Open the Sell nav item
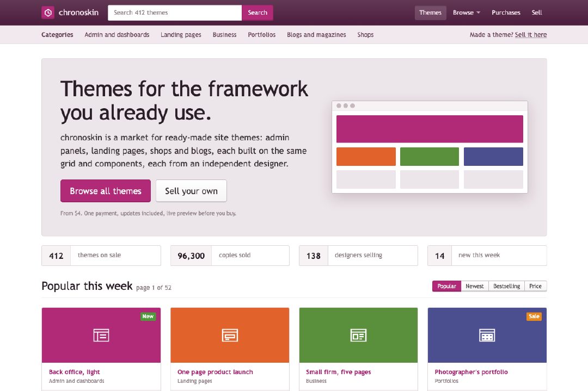The image size is (588, 391). pyautogui.click(x=537, y=13)
